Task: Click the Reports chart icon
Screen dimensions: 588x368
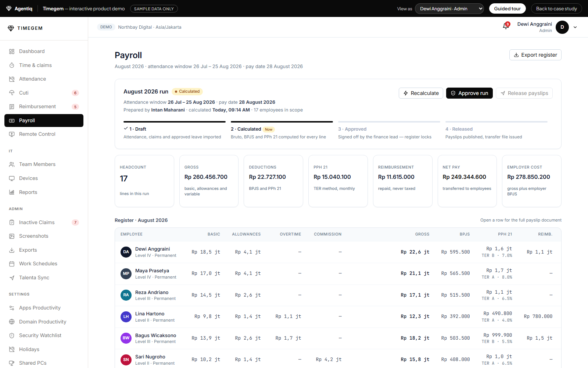Action: click(12, 192)
